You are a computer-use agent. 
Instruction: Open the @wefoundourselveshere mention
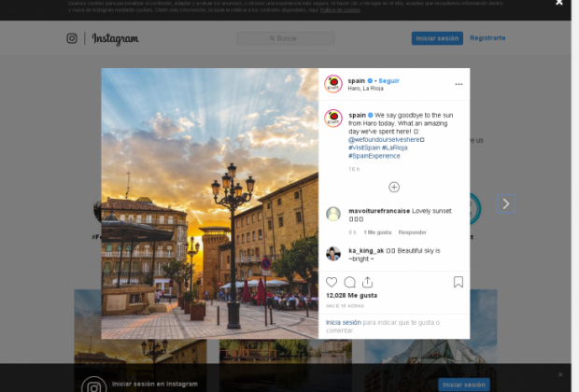pos(385,140)
